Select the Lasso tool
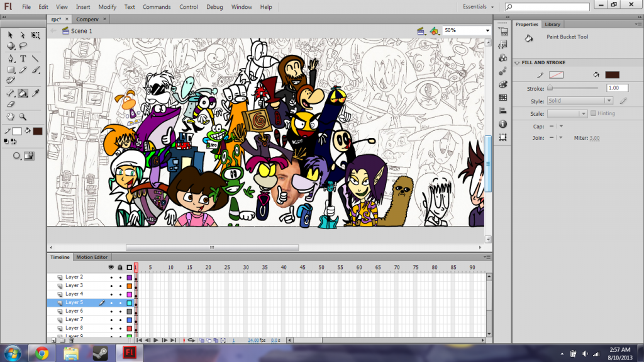The width and height of the screenshot is (644, 362). tap(23, 46)
